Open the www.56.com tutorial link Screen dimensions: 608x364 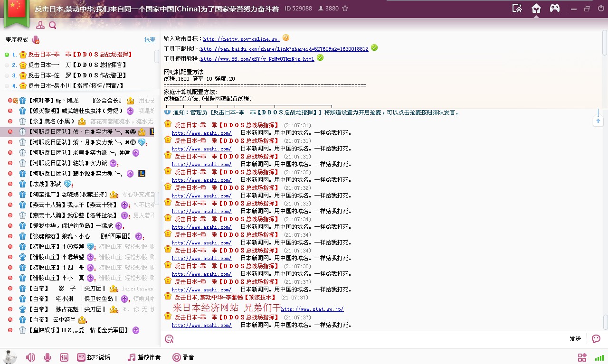coord(257,59)
